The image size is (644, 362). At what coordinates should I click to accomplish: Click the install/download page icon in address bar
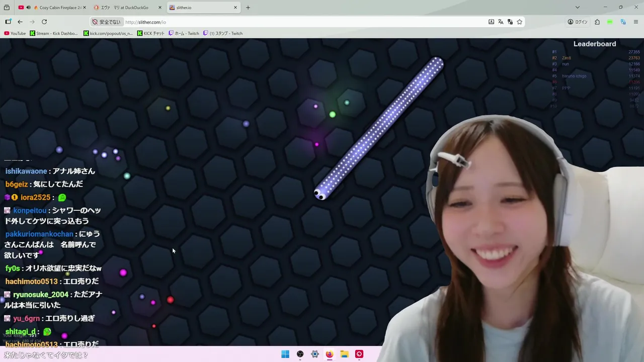[x=491, y=22]
